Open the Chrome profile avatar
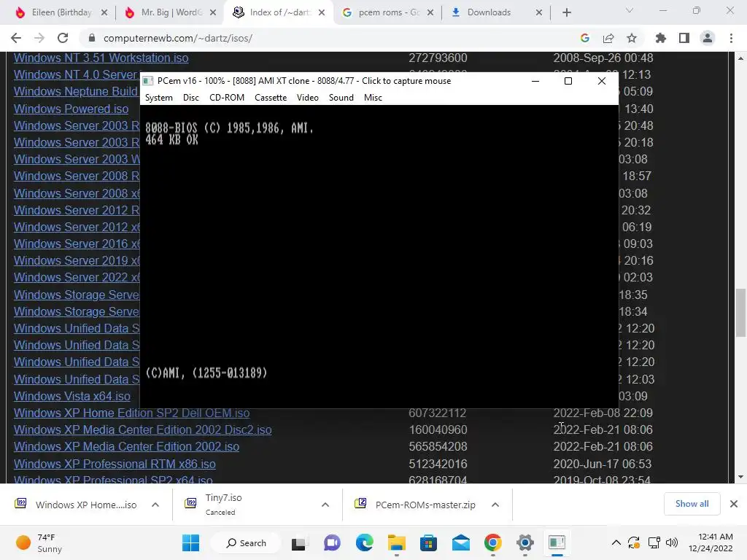This screenshot has height=560, width=747. pos(708,38)
